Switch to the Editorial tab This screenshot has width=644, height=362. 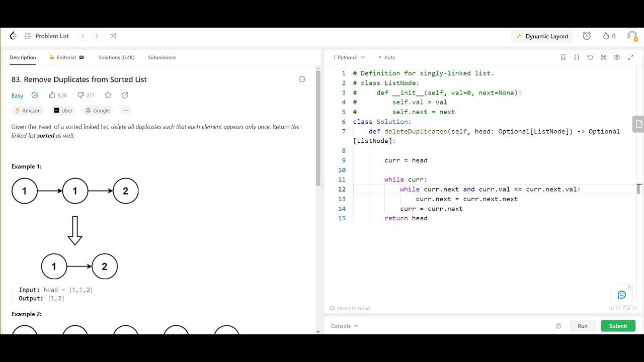(x=66, y=57)
